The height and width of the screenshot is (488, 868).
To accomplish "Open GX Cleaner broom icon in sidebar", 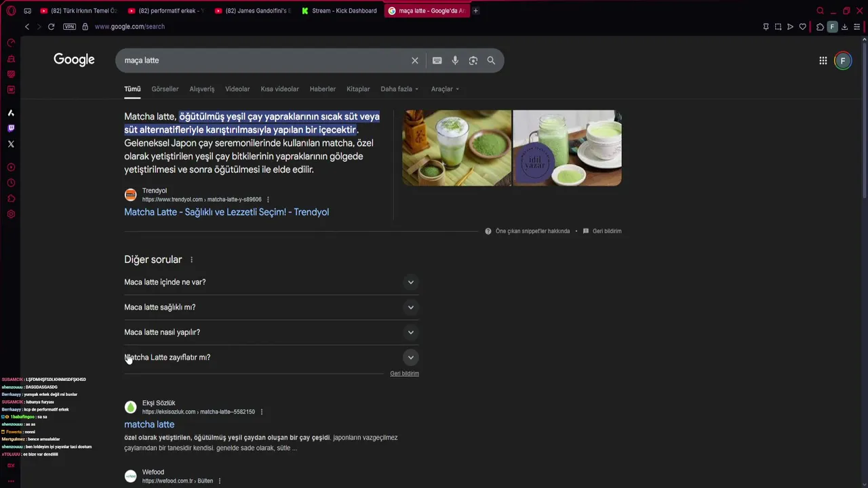I will point(11,59).
